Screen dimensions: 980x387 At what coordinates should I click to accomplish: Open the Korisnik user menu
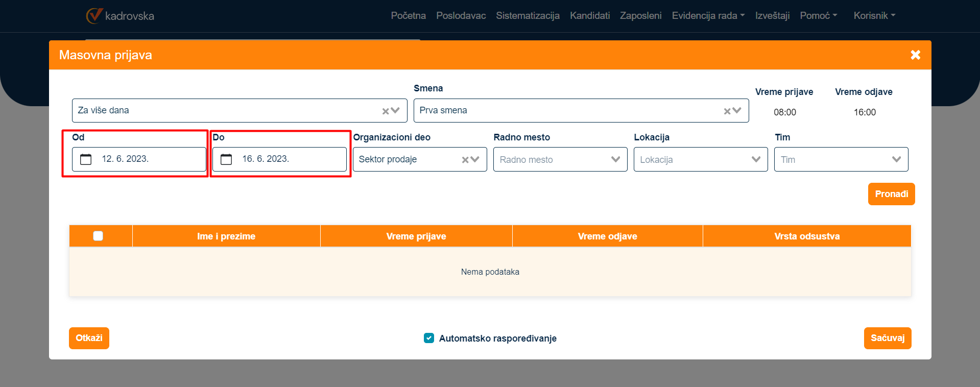tap(874, 16)
